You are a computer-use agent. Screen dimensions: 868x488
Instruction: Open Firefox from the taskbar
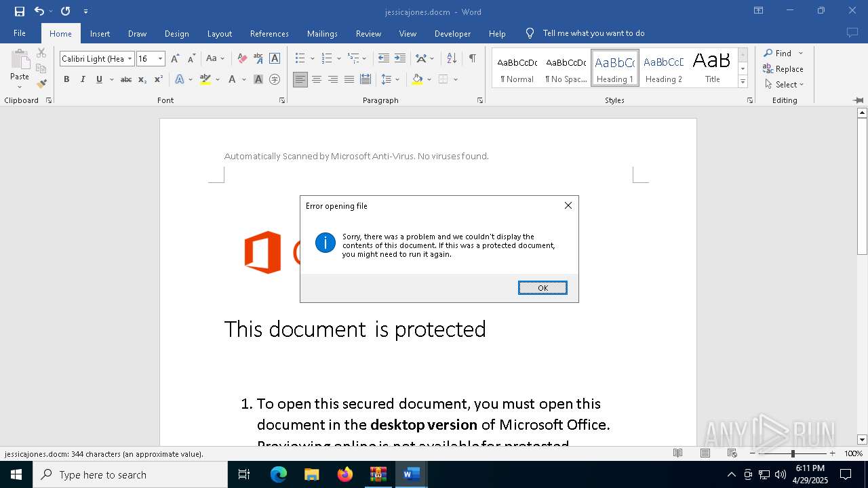click(345, 474)
